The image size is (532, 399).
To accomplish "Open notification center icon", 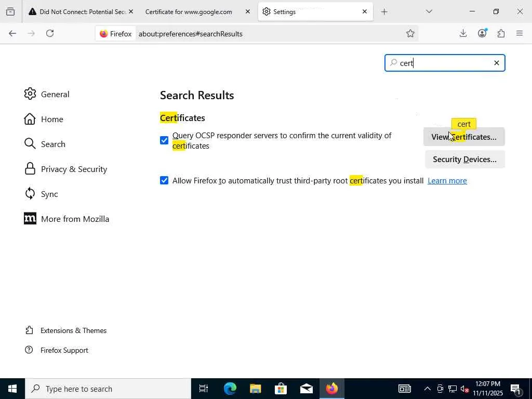I will (x=516, y=390).
